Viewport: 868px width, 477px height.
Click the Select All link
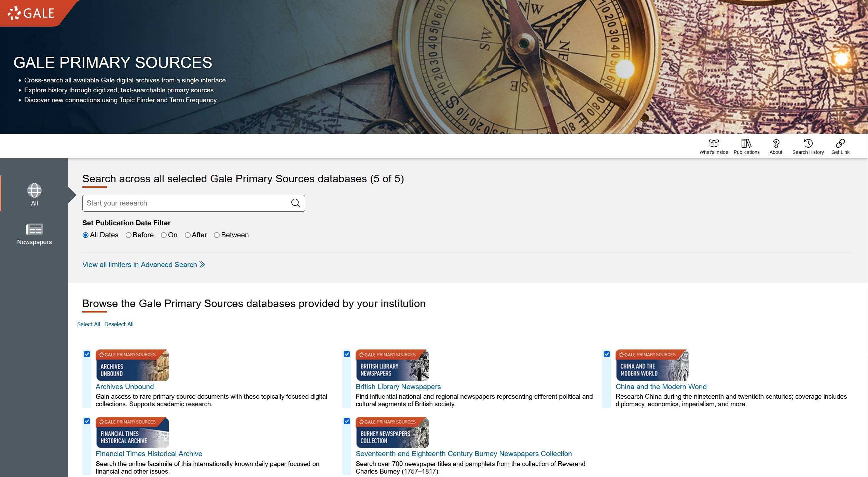pyautogui.click(x=88, y=324)
